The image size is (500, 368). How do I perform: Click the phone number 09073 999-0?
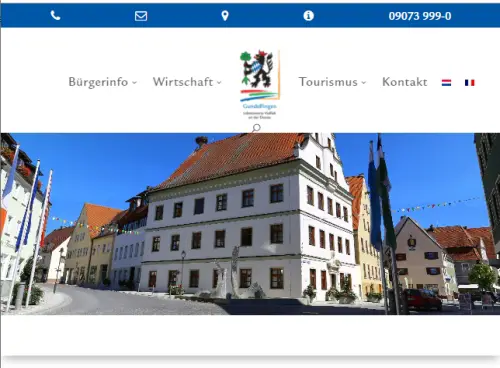point(420,16)
